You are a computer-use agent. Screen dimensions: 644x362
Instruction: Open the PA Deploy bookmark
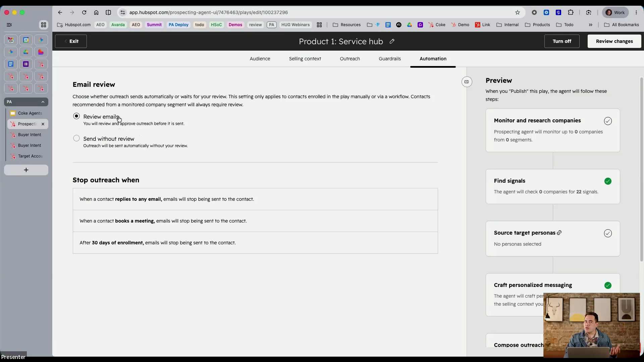178,25
